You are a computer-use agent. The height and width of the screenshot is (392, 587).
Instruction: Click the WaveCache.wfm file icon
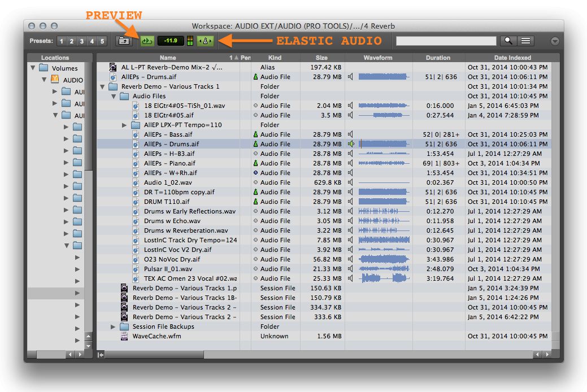pos(124,336)
